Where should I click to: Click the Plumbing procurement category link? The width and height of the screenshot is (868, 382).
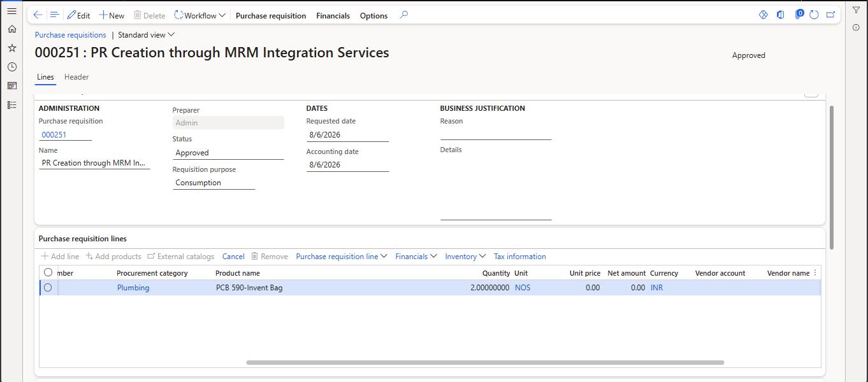[x=133, y=288]
